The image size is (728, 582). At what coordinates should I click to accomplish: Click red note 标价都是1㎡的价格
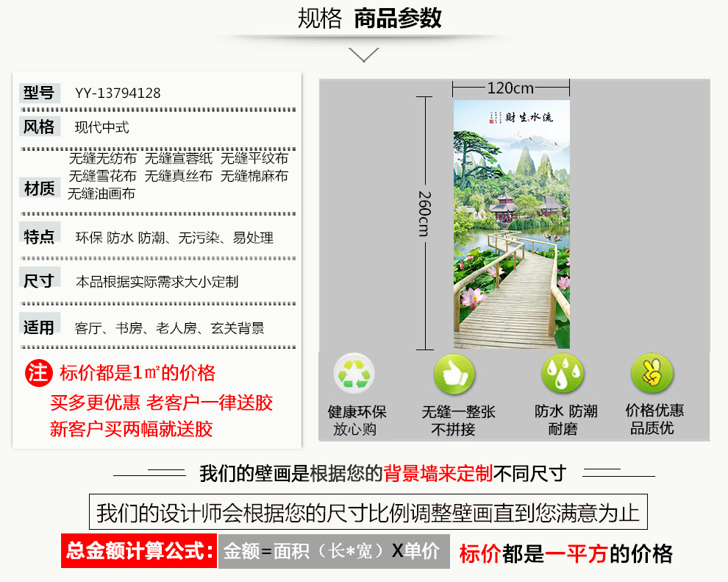click(x=138, y=373)
